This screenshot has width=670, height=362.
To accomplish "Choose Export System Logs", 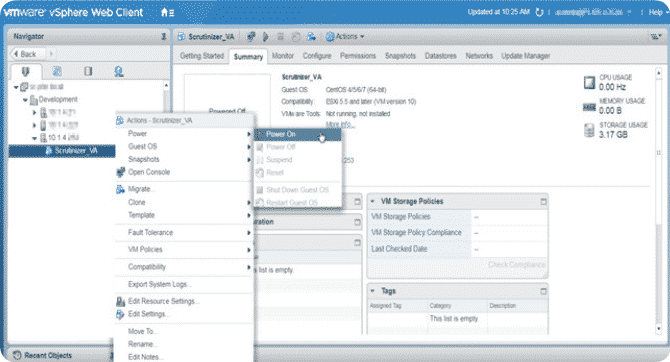I will tap(184, 284).
